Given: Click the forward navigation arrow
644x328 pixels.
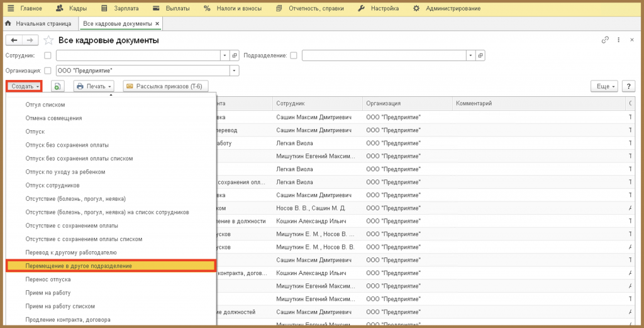Looking at the screenshot, I should pyautogui.click(x=30, y=40).
